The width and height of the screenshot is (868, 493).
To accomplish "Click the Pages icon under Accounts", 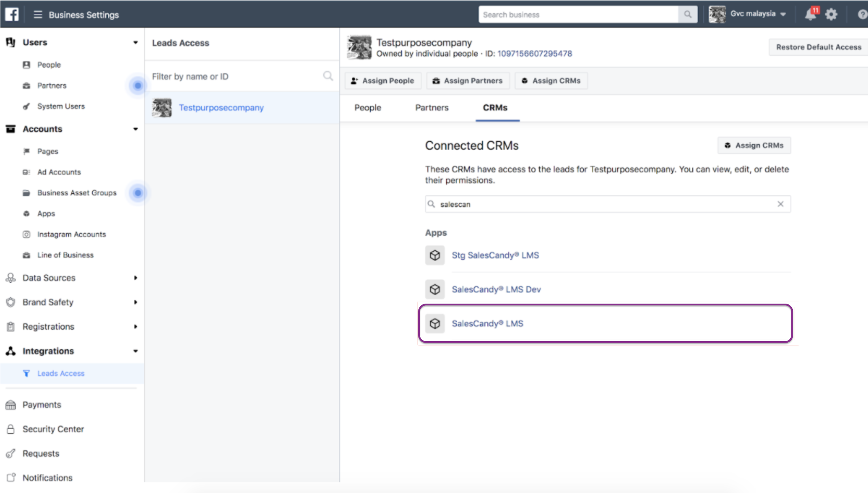I will click(27, 151).
